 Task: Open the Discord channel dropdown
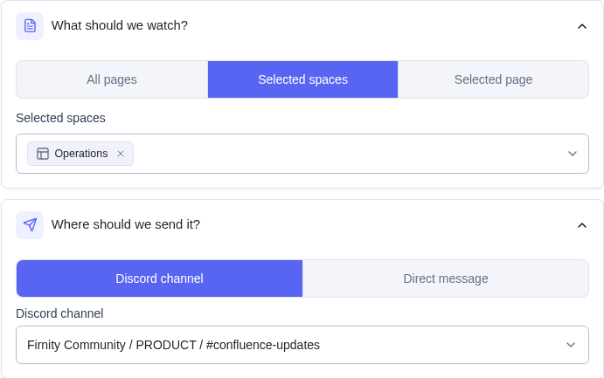click(x=302, y=345)
